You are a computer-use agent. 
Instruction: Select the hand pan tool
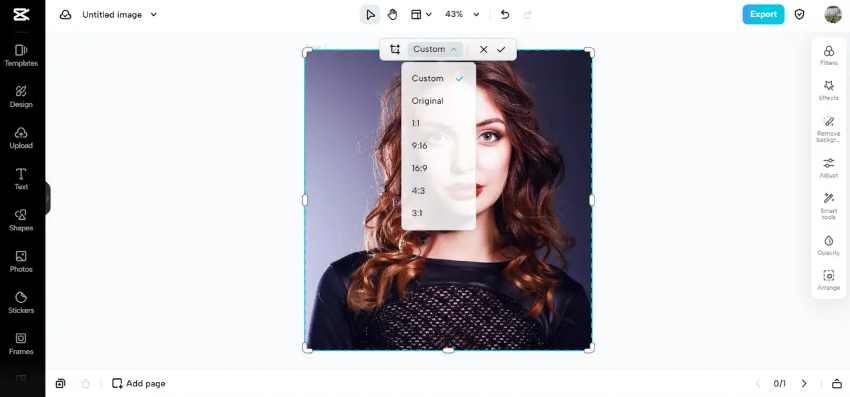point(392,15)
